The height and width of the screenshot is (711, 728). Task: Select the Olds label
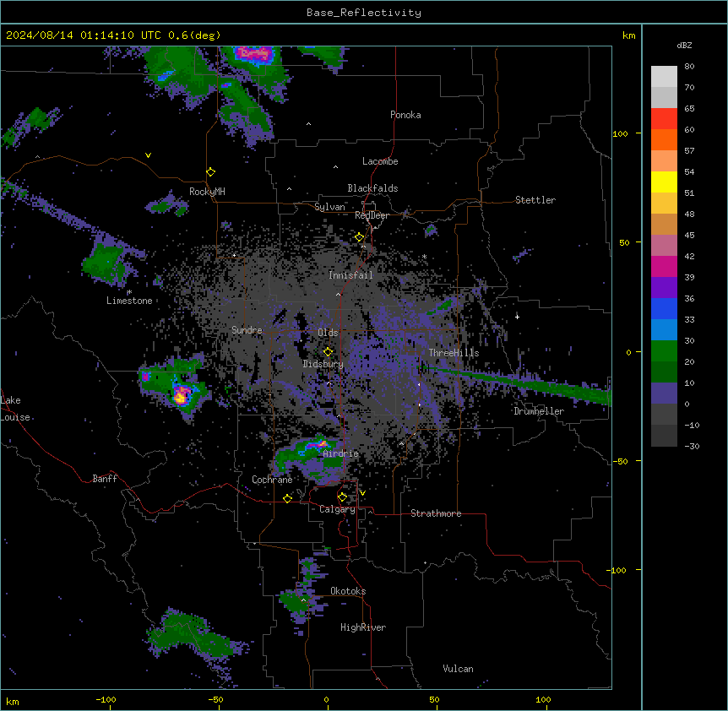pos(328,333)
